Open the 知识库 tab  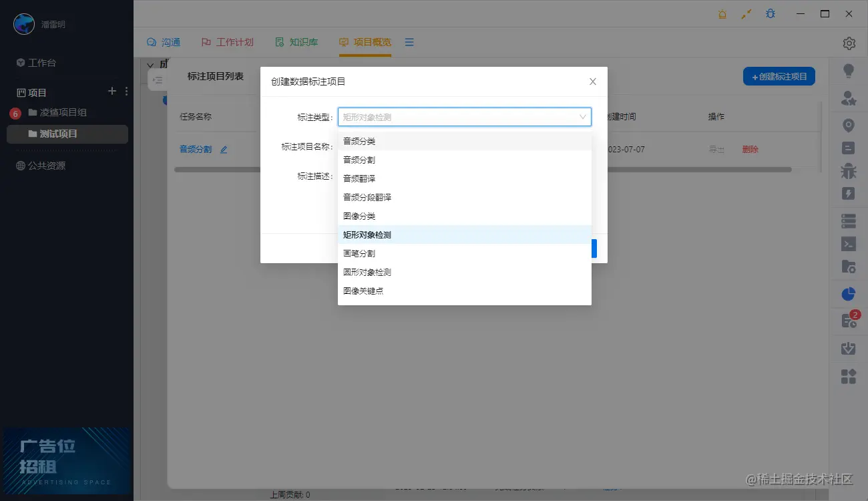(x=296, y=42)
